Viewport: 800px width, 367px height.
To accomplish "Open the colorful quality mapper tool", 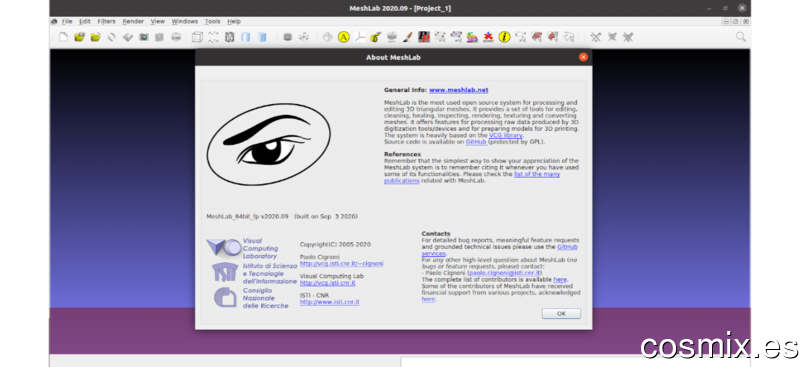I will click(x=472, y=37).
